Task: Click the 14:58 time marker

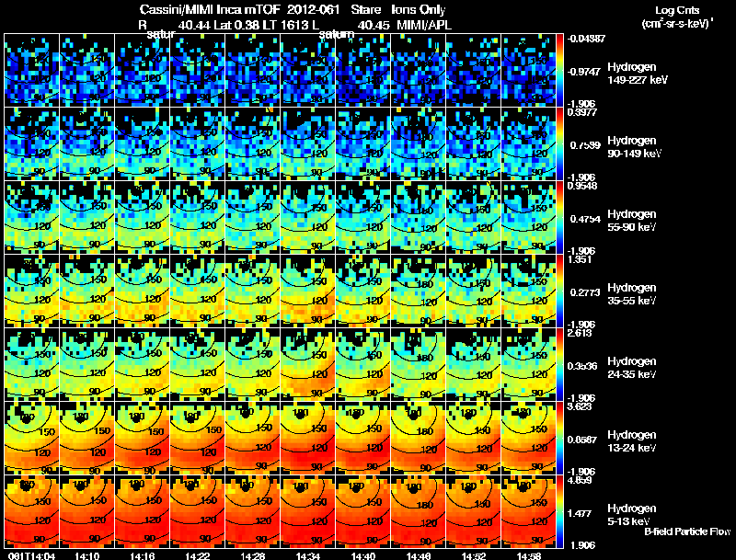Action: click(x=528, y=555)
